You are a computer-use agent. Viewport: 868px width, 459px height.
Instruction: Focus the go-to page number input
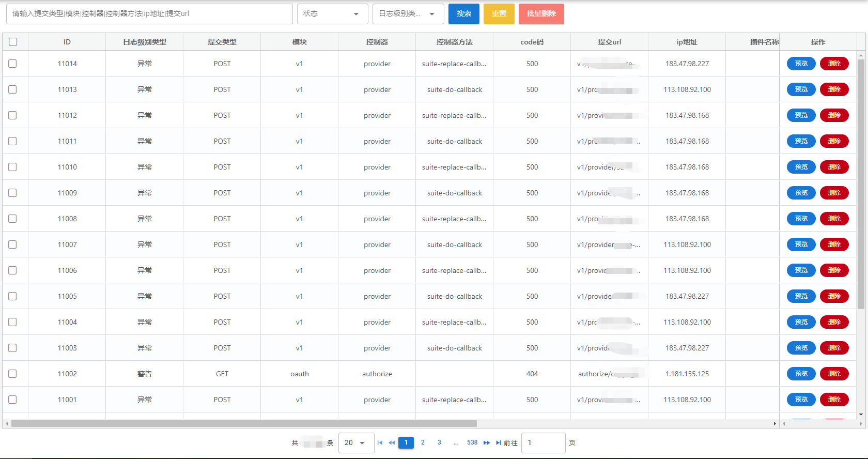[x=544, y=443]
